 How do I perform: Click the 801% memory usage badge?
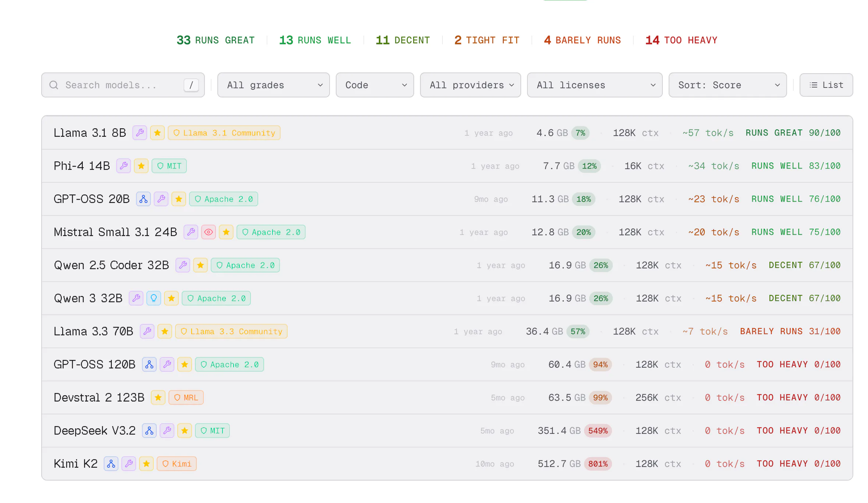[598, 464]
